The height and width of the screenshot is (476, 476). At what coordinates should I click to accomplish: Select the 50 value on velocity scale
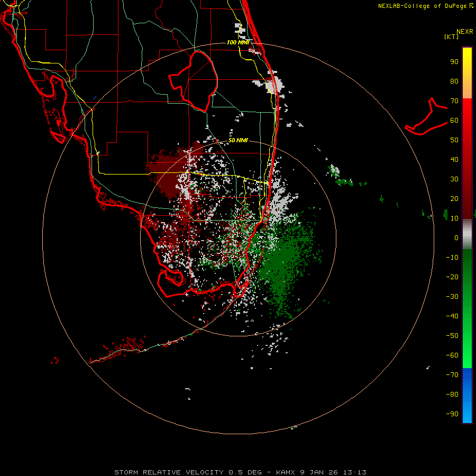point(454,140)
